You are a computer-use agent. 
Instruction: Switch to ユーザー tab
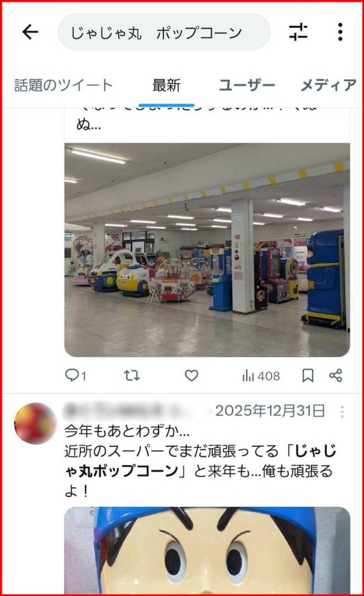coord(247,85)
